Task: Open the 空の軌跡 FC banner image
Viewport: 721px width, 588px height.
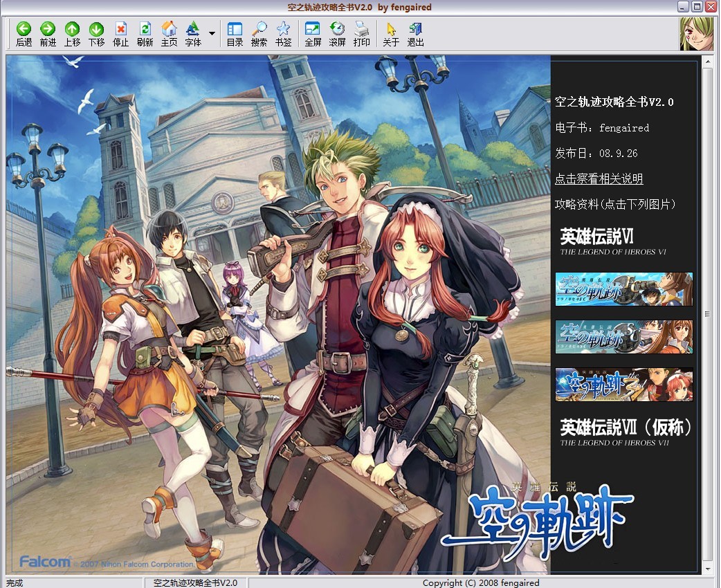Action: pos(623,289)
